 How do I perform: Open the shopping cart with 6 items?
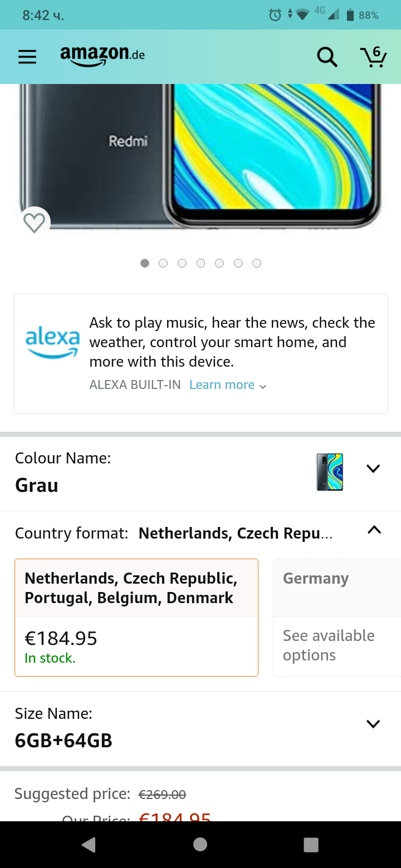click(373, 57)
